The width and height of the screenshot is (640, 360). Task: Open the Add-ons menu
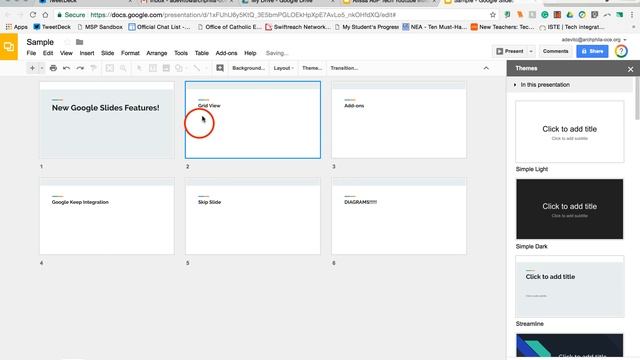[x=226, y=53]
